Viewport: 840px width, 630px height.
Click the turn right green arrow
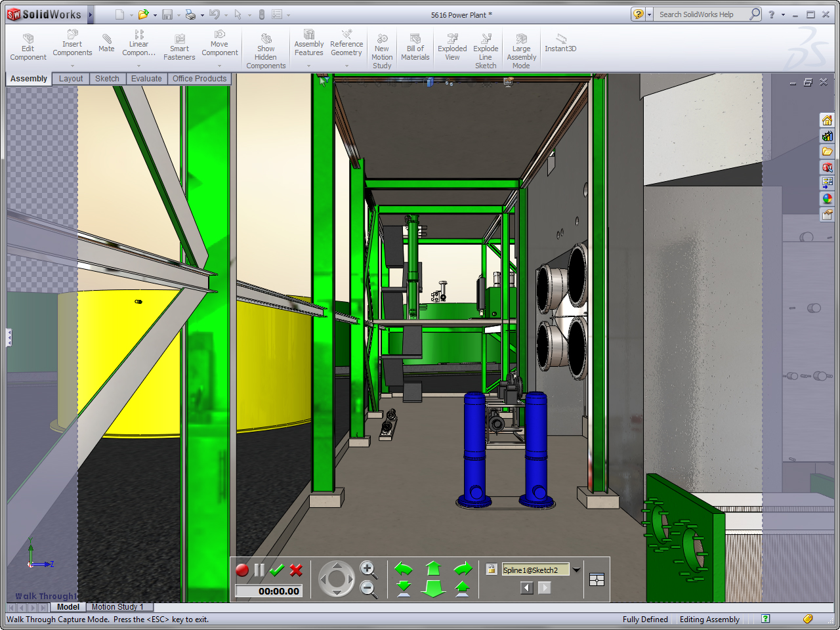click(x=463, y=568)
